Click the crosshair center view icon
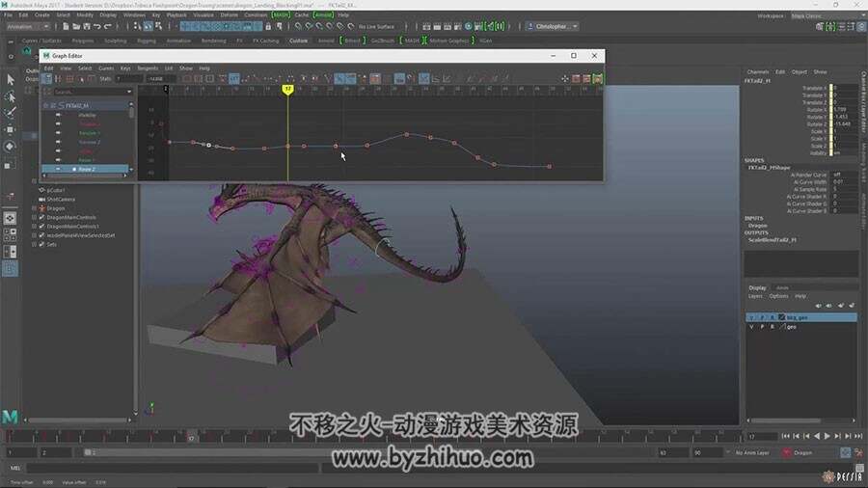Image resolution: width=868 pixels, height=488 pixels. [564, 79]
